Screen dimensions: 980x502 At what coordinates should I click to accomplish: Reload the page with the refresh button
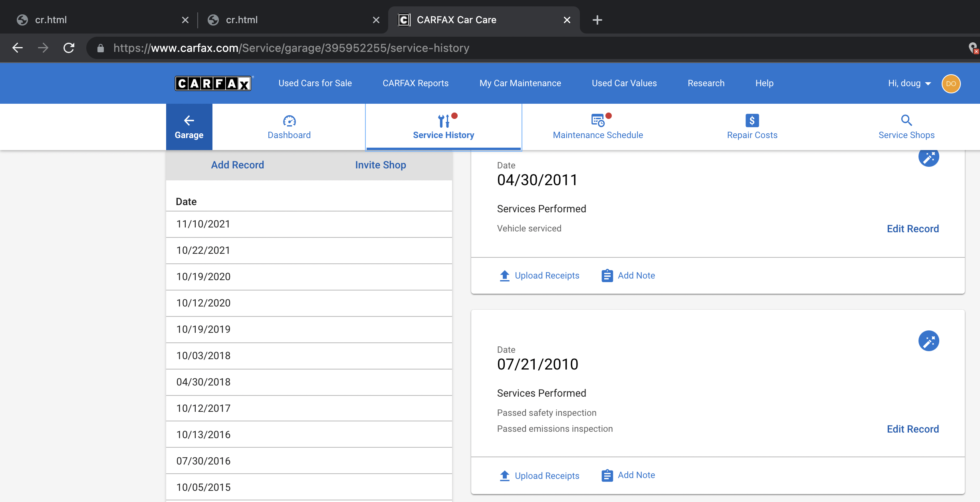point(69,48)
